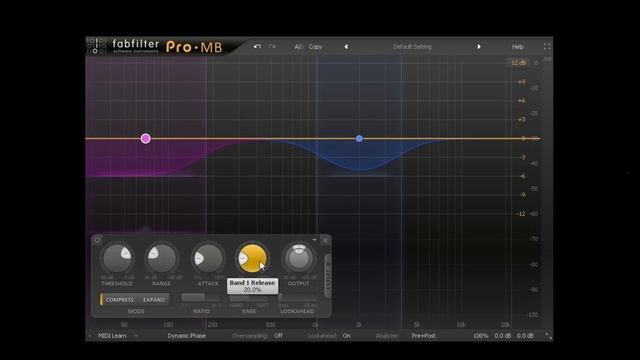This screenshot has height=360, width=640.
Task: Open the Help menu
Action: [x=518, y=47]
